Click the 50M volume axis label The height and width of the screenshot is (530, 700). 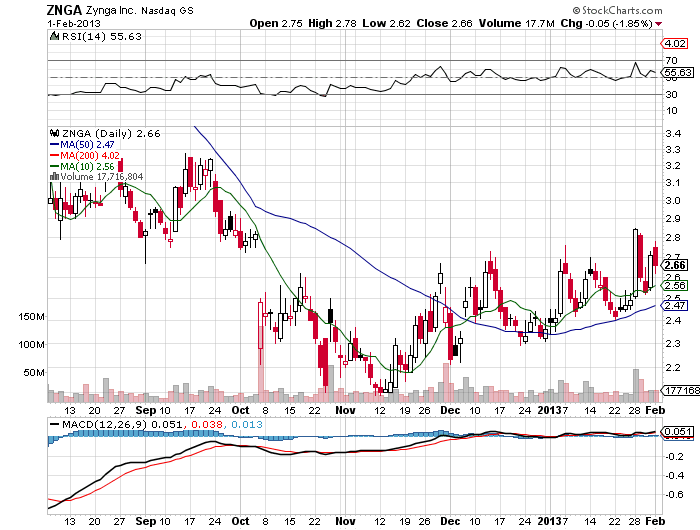click(34, 372)
